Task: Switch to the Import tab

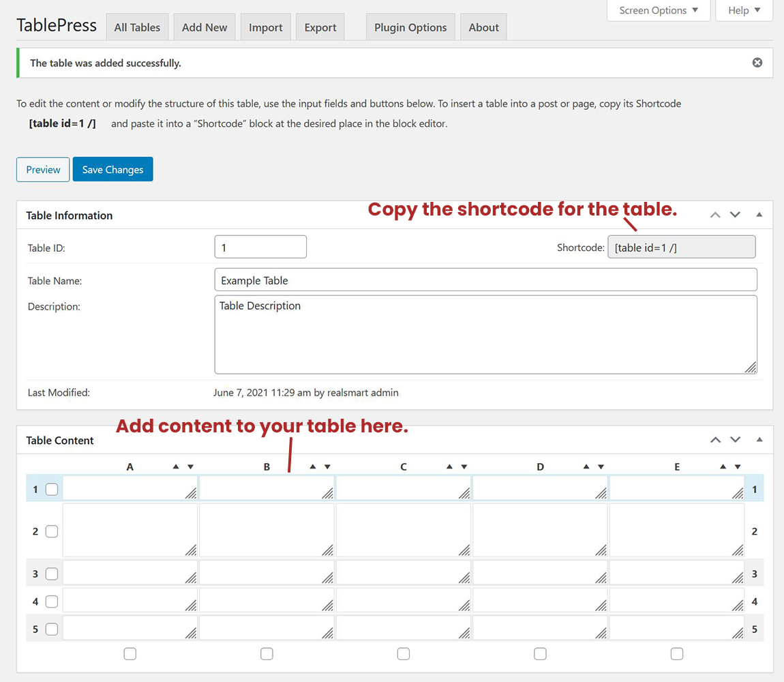Action: [265, 28]
